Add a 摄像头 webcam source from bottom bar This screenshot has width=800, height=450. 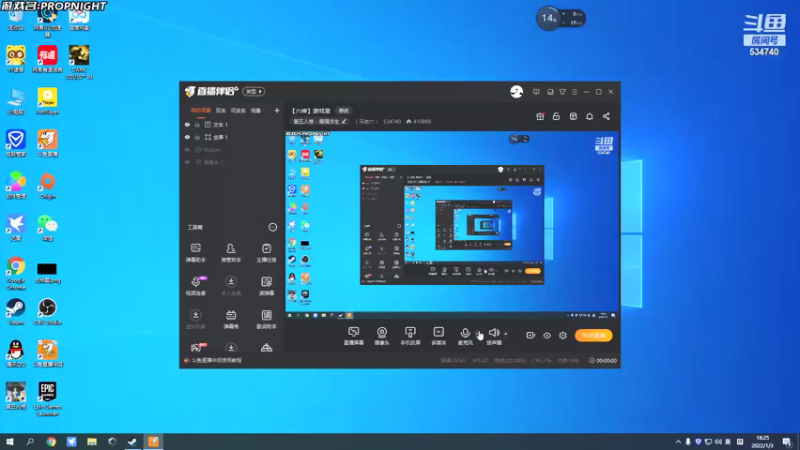click(x=382, y=336)
